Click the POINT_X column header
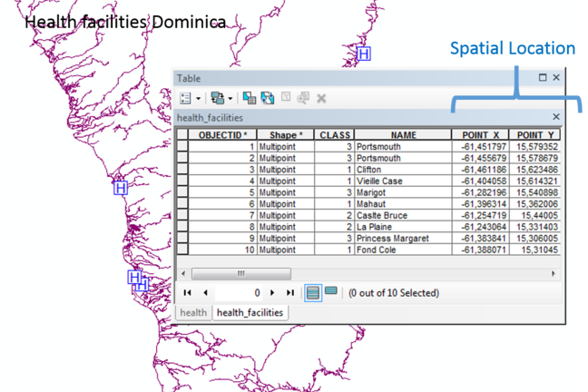 (x=480, y=135)
